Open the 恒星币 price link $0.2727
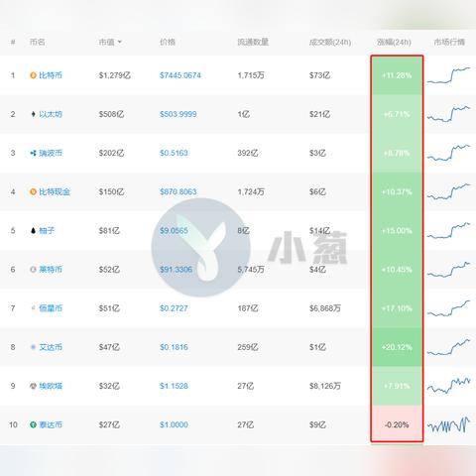Screen dimensions: 476x476 click(x=174, y=308)
